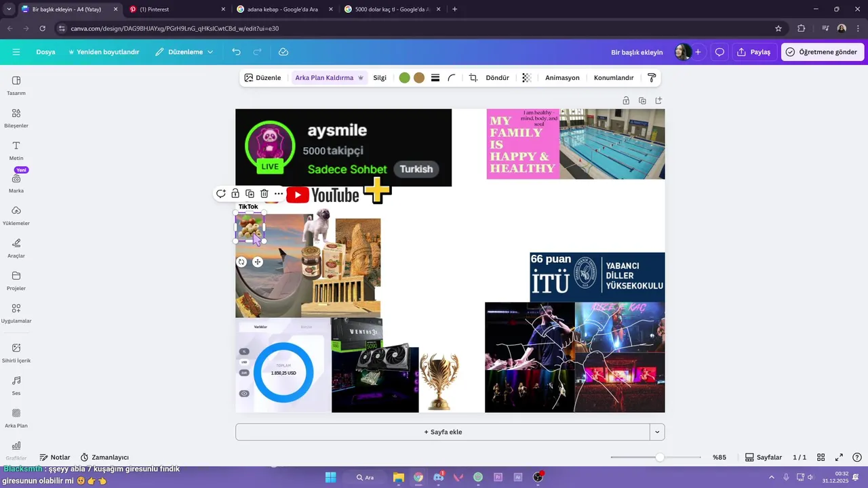868x488 pixels.
Task: Click Sayfa ekle add page button
Action: click(442, 432)
